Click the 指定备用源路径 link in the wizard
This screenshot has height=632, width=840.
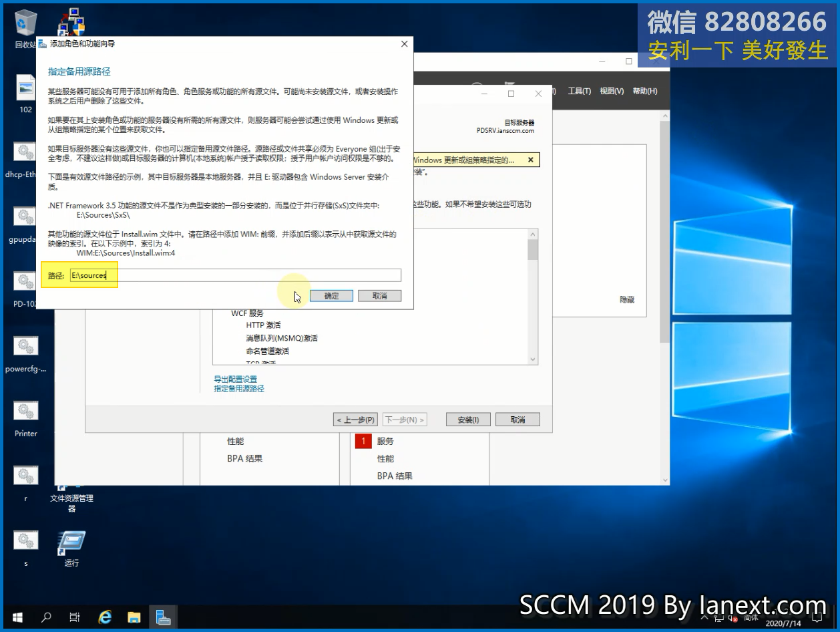[239, 388]
